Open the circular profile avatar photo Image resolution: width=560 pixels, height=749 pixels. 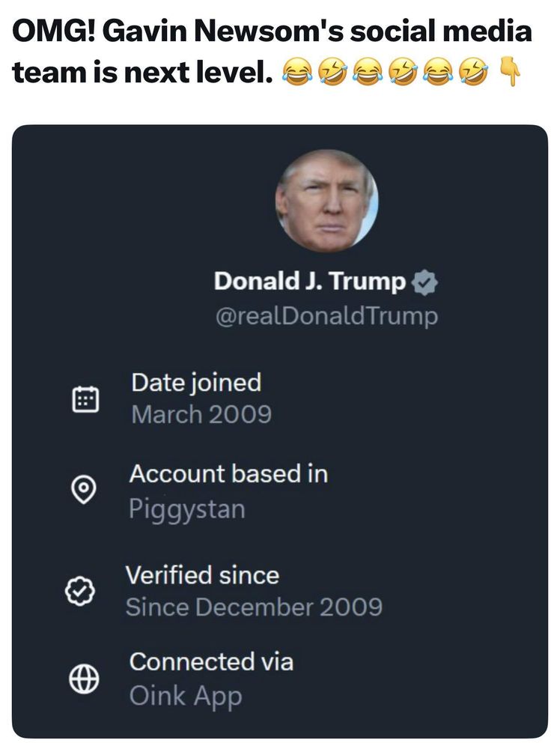(326, 200)
